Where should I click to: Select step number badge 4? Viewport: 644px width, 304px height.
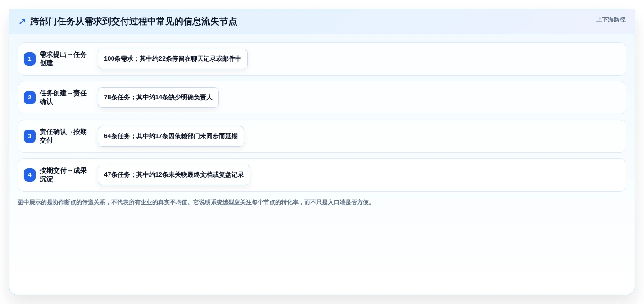(30, 175)
